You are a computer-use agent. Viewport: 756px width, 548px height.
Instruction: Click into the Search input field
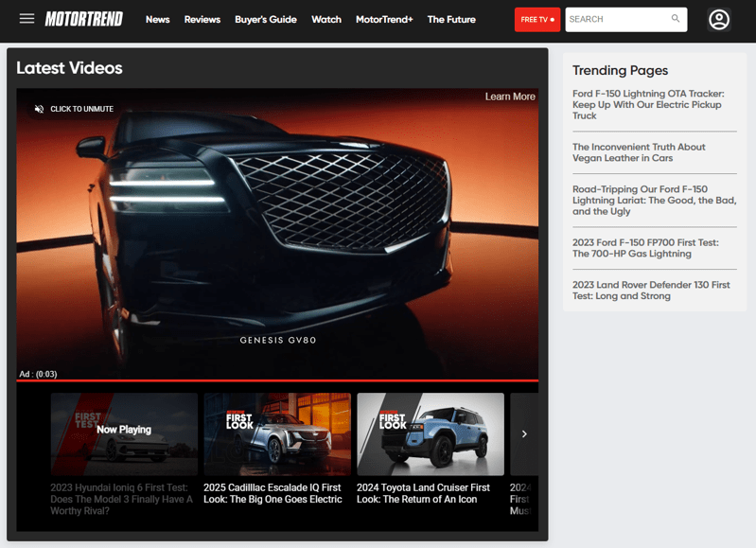pyautogui.click(x=625, y=20)
